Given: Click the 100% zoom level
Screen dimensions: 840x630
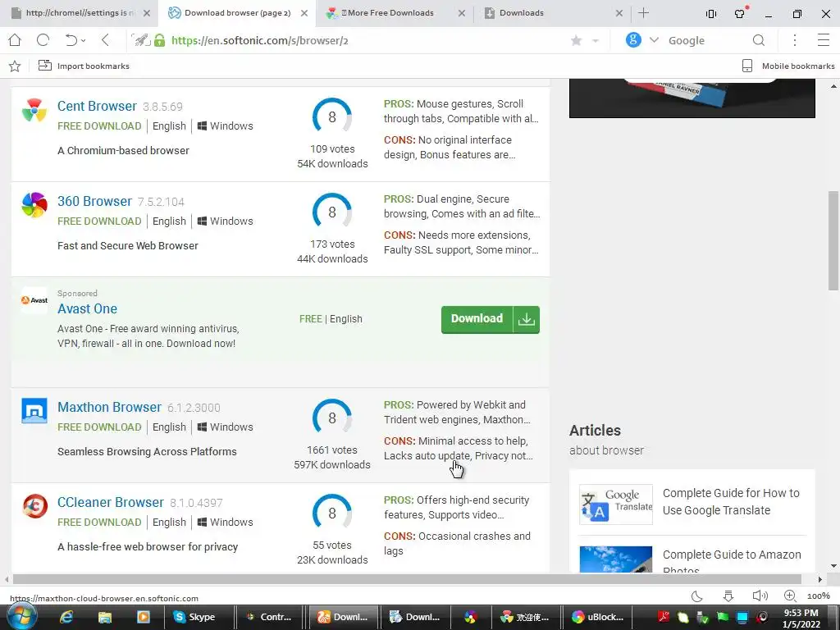Looking at the screenshot, I should tap(818, 596).
